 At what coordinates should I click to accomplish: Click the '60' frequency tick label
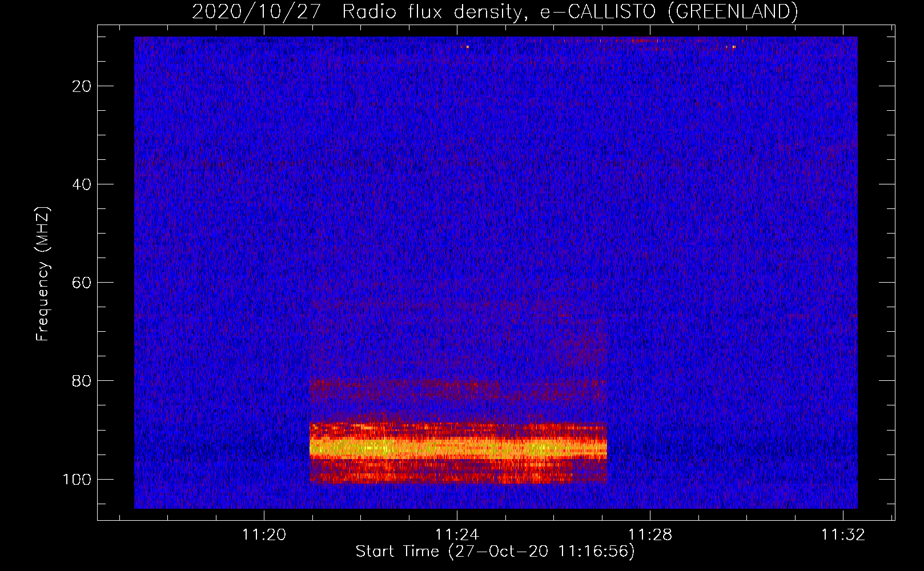tap(82, 283)
